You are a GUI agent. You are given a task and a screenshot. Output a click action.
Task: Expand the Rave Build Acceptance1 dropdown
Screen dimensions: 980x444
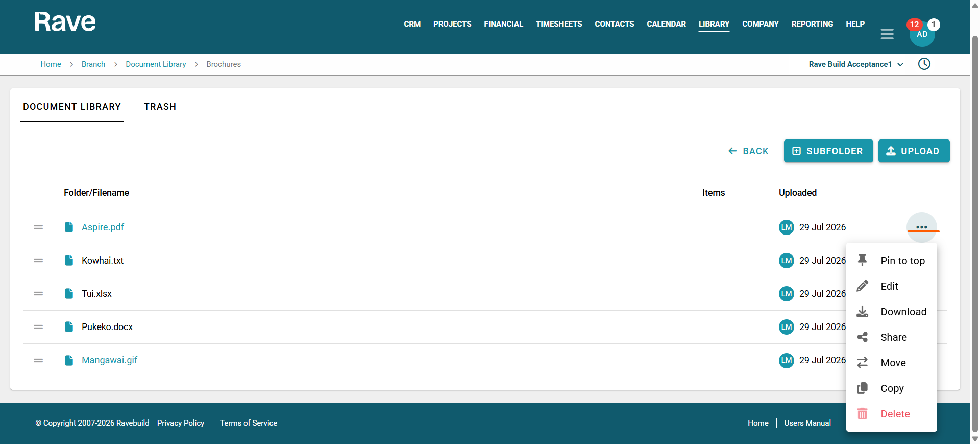point(856,64)
